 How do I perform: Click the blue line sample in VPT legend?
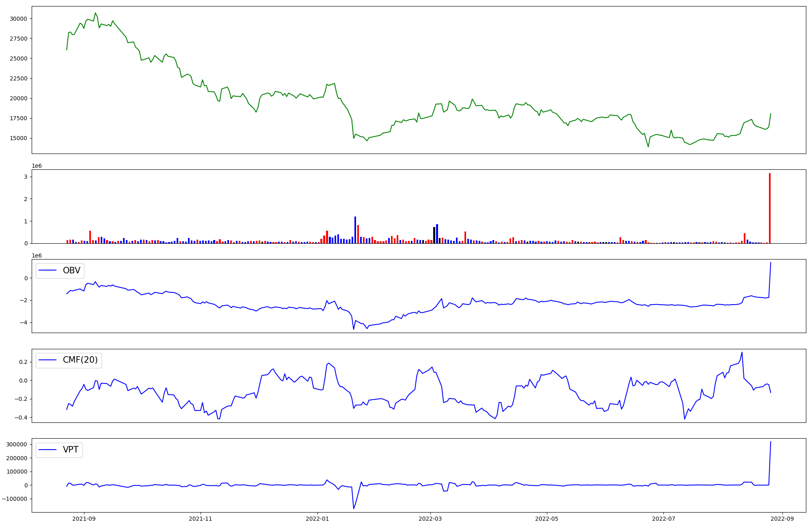pyautogui.click(x=48, y=450)
